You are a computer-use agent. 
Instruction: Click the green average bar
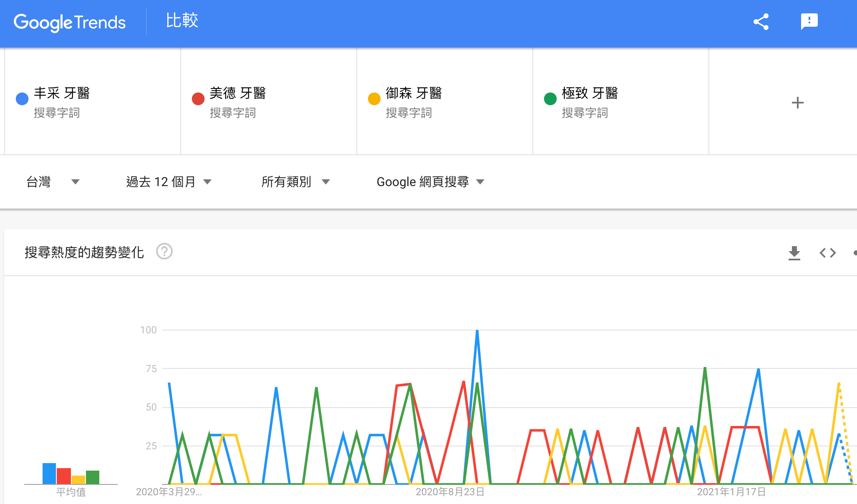point(93,477)
